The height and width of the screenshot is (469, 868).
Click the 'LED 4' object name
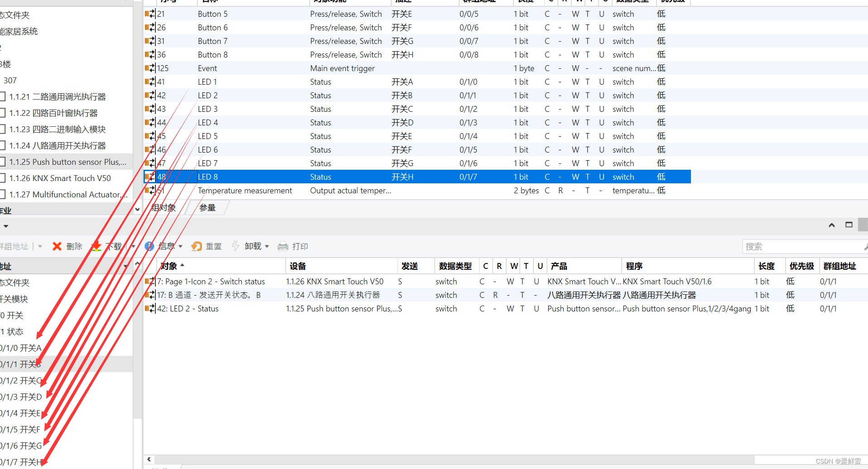(x=208, y=123)
